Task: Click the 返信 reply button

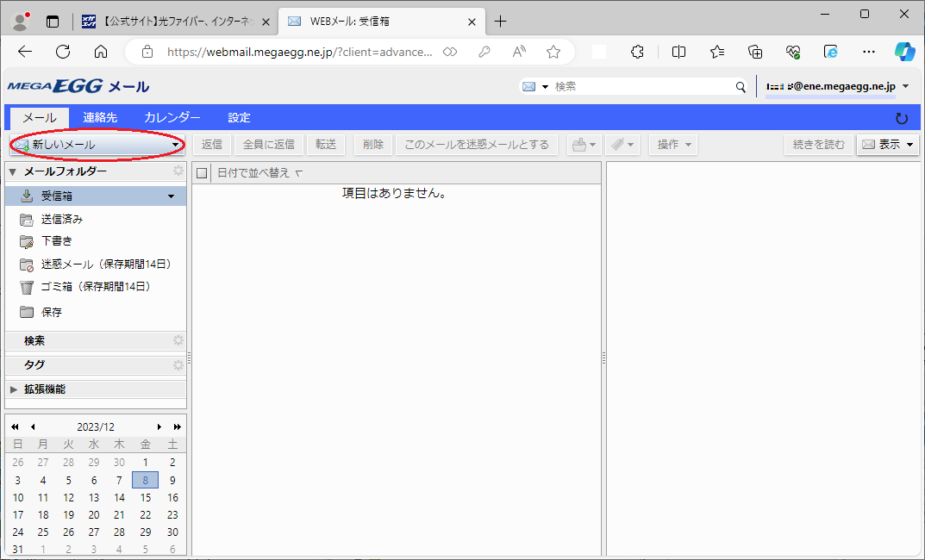Action: (x=212, y=145)
